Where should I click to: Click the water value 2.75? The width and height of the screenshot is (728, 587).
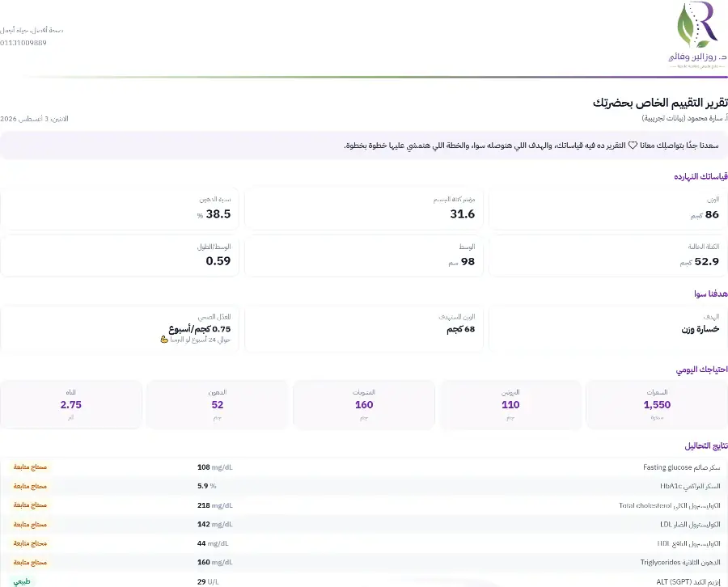click(70, 404)
